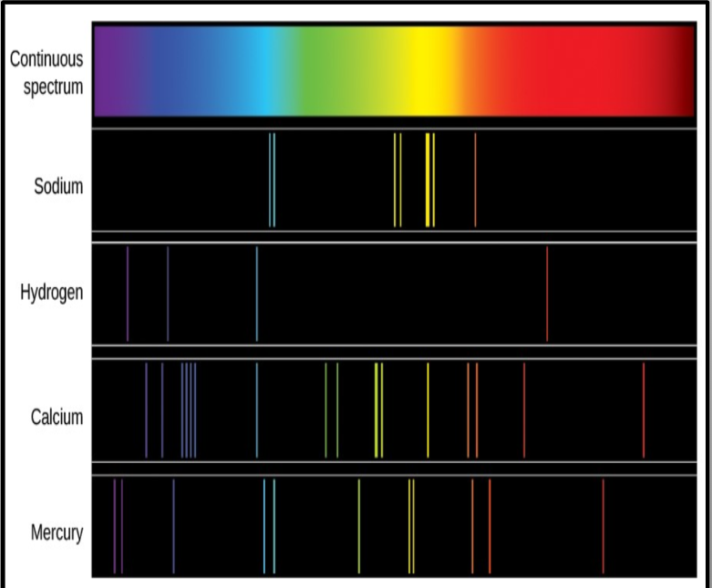Pick the bright red region of continuous spectrum
Viewport: 712px width, 588px height.
pos(583,73)
